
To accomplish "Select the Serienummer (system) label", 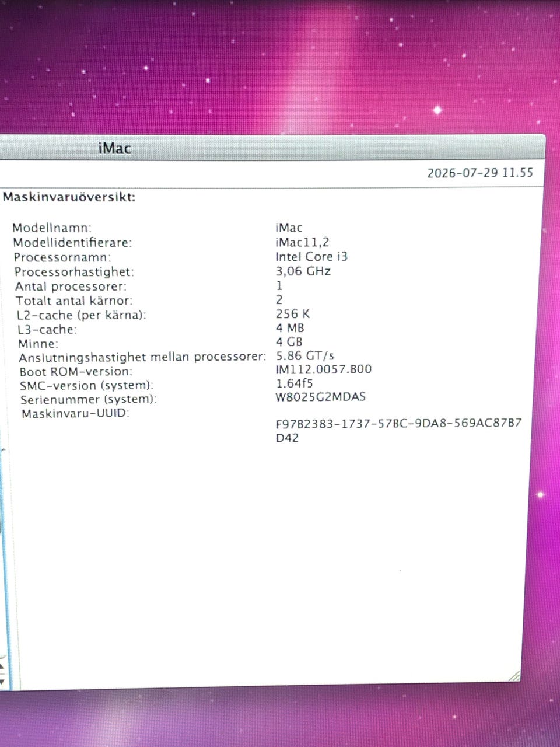I will [x=89, y=400].
